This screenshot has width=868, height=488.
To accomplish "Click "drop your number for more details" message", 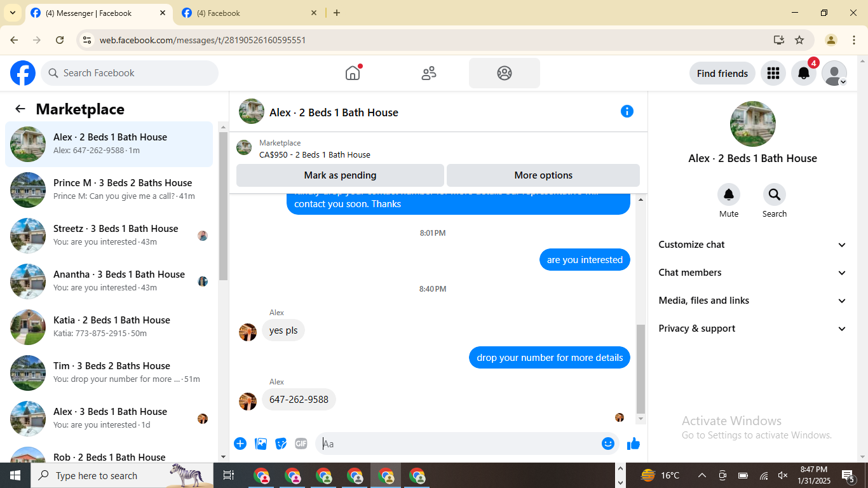I will click(550, 358).
